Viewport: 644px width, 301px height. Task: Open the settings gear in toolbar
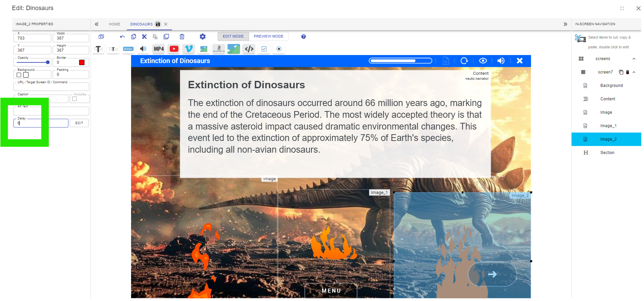[203, 37]
